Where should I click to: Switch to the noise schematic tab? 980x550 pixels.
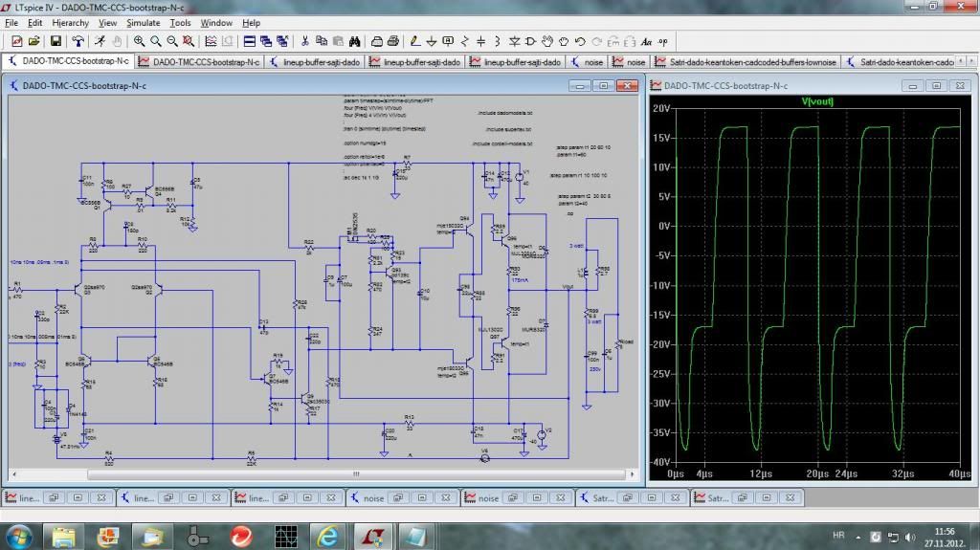tap(587, 62)
